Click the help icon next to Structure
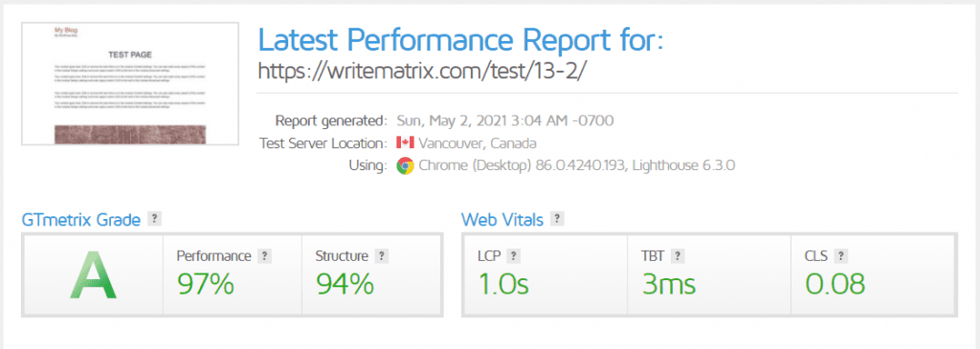Viewport: 980px width, 349px height. pos(381,256)
